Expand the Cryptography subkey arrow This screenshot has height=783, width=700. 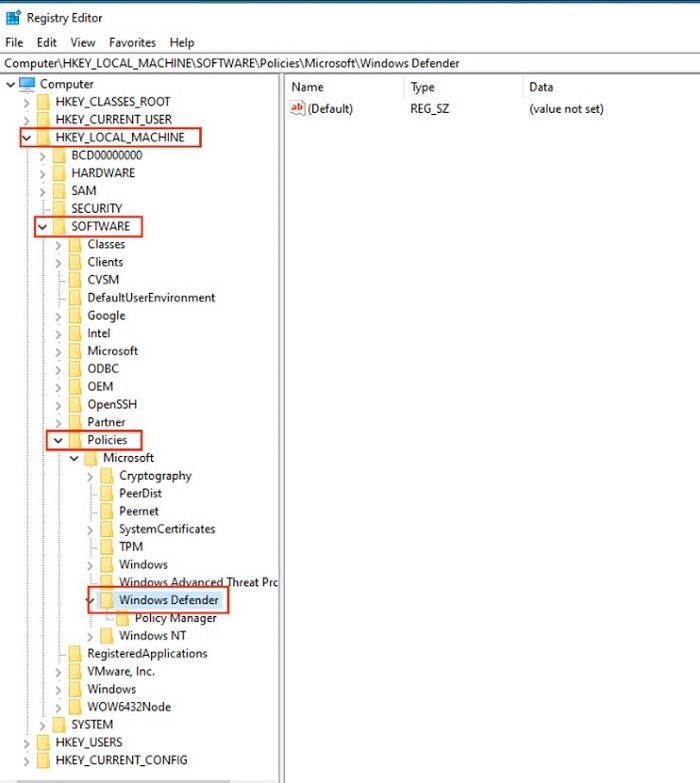[90, 476]
